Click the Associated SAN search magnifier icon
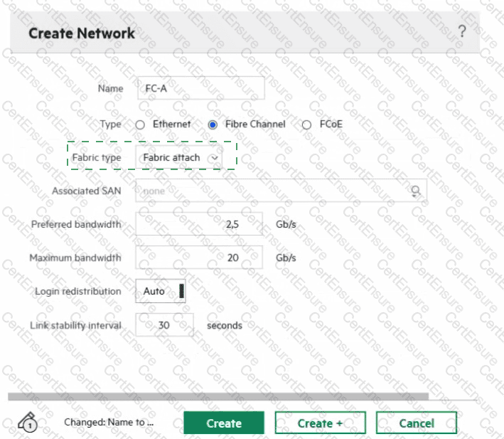504x439 pixels. tap(415, 191)
